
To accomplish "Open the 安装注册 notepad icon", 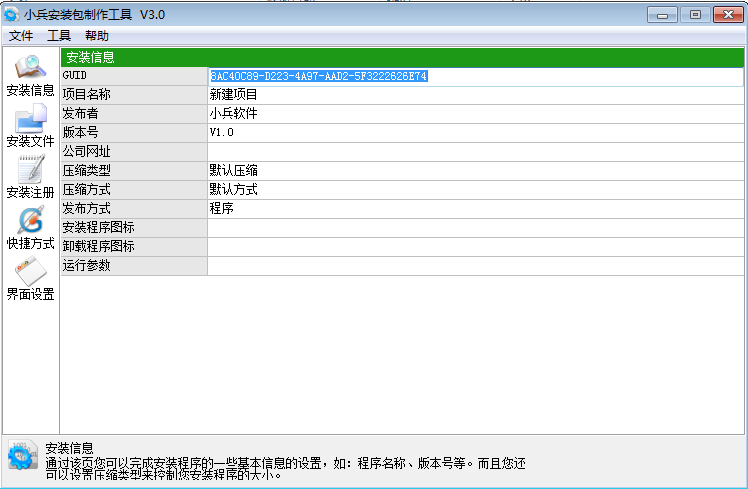I will (x=30, y=169).
